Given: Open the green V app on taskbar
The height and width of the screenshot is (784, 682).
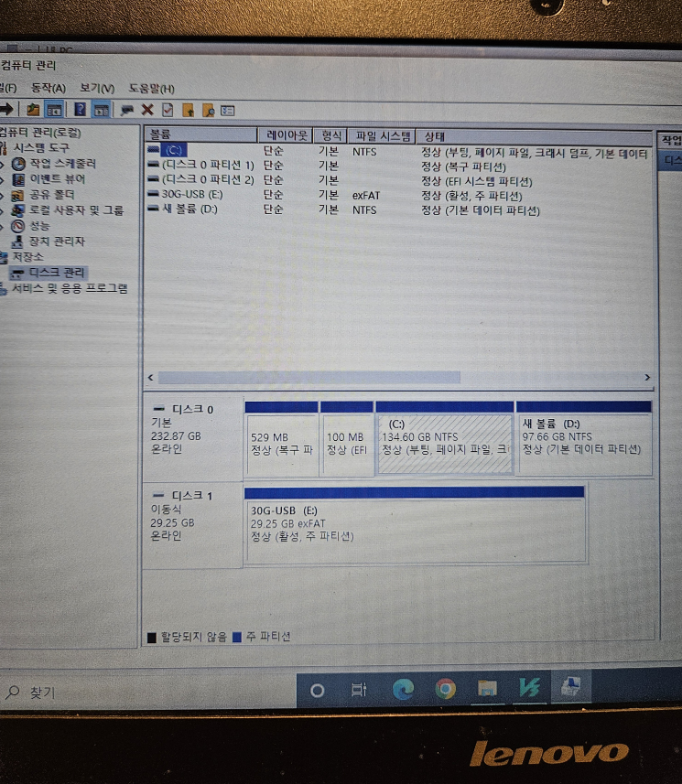Looking at the screenshot, I should coord(529,688).
